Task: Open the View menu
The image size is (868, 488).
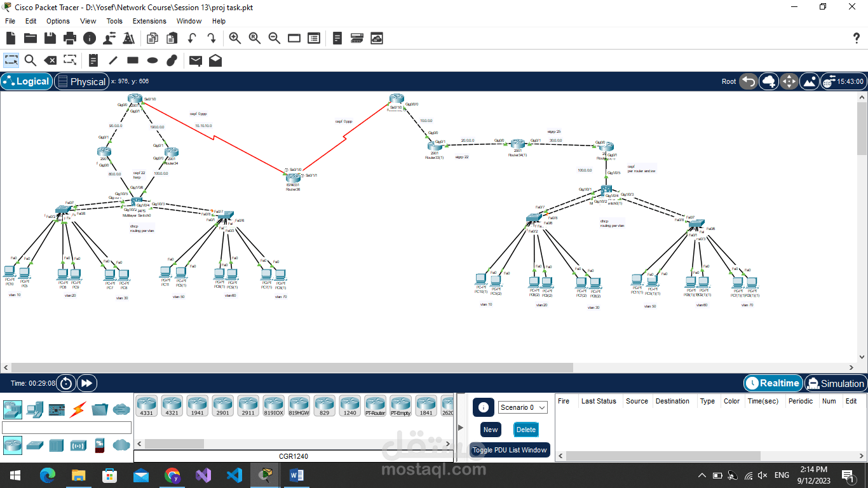Action: 88,21
